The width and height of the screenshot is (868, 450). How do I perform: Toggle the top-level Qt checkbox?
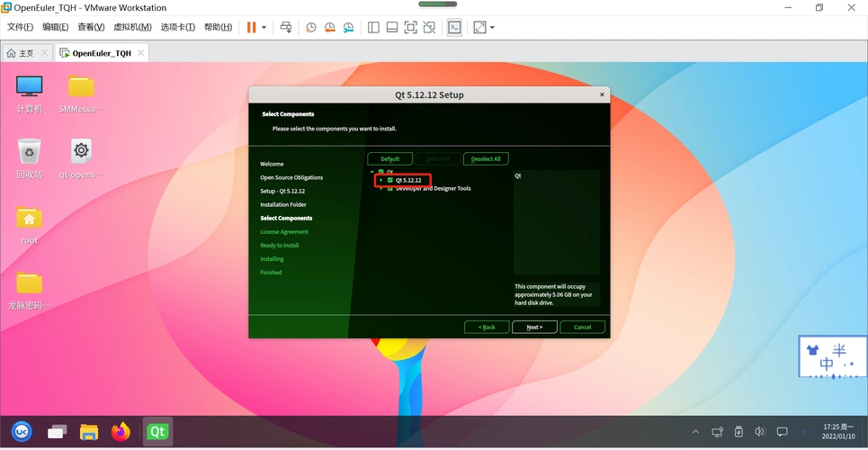(x=380, y=172)
